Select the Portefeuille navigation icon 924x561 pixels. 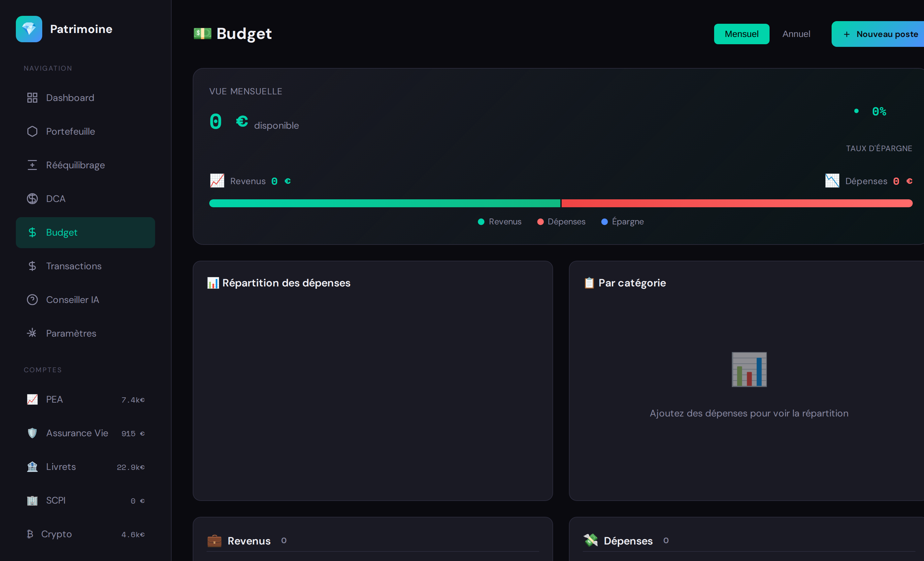click(32, 131)
